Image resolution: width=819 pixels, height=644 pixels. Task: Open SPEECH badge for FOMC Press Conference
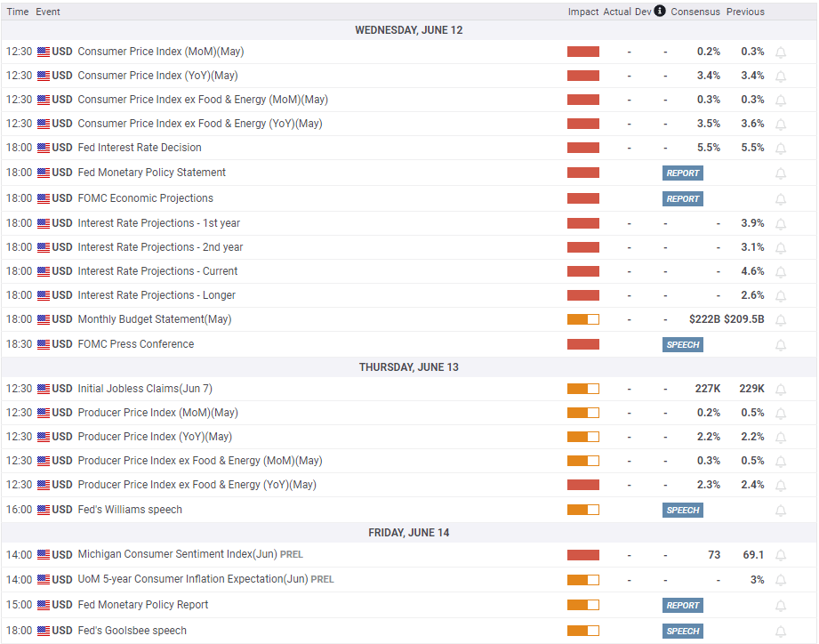pos(683,345)
